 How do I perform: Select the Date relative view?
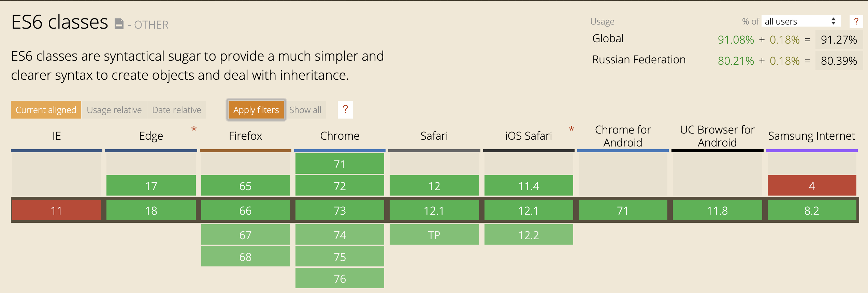(x=177, y=110)
